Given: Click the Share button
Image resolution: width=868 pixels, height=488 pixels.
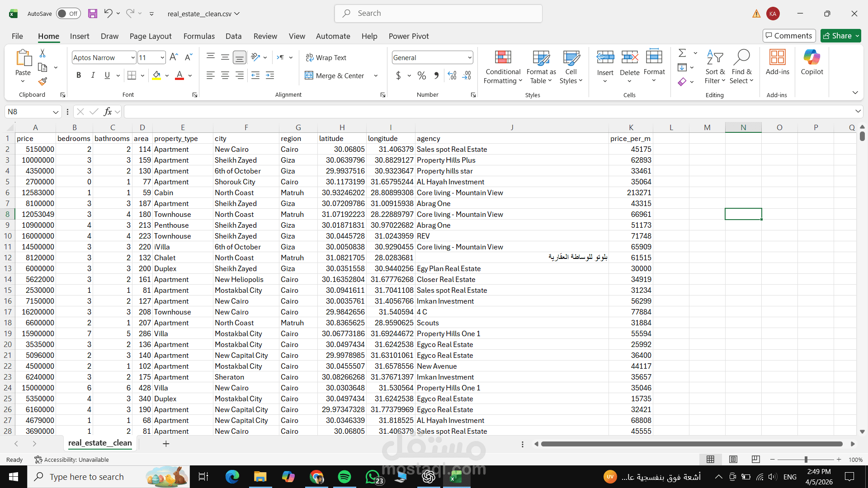Looking at the screenshot, I should point(840,36).
